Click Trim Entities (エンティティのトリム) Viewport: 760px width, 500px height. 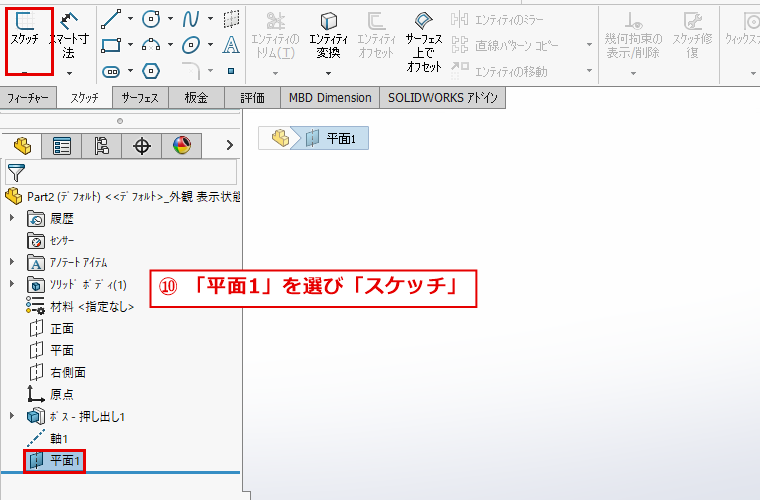(275, 36)
